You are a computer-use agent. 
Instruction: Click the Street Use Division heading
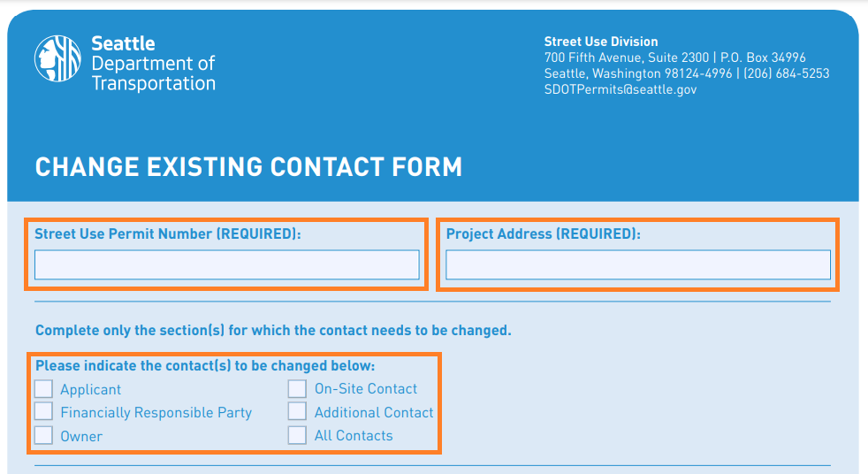(x=601, y=42)
